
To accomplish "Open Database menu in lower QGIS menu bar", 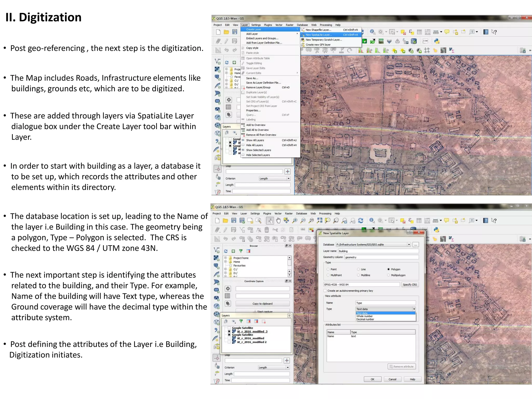I will click(301, 214).
